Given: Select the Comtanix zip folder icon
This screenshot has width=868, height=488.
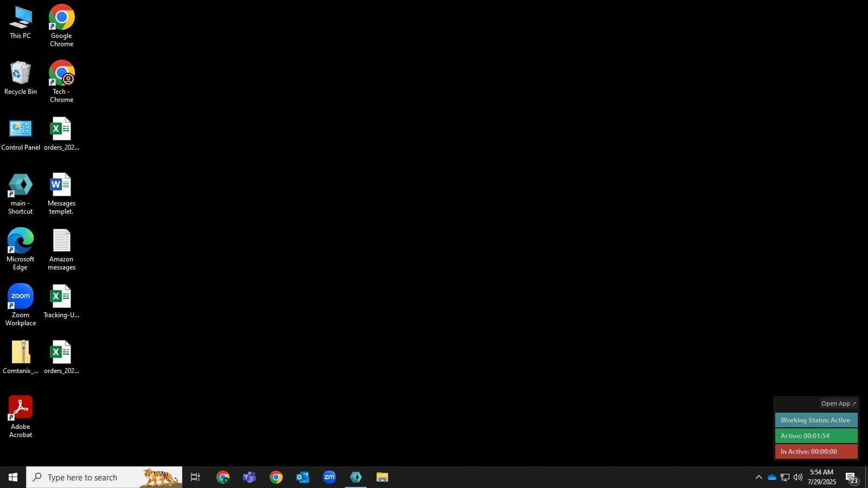Looking at the screenshot, I should tap(21, 358).
